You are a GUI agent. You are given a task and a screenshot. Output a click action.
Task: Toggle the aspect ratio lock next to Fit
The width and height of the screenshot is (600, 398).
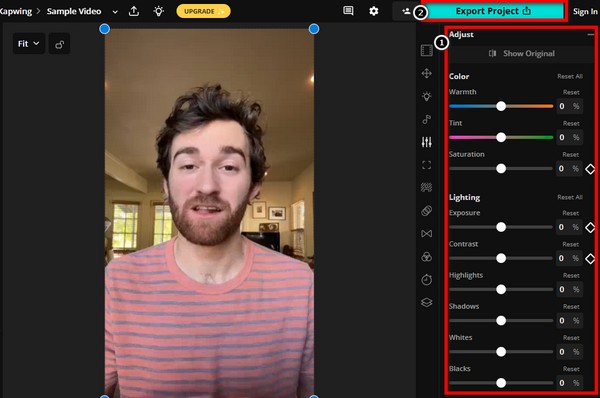(59, 44)
